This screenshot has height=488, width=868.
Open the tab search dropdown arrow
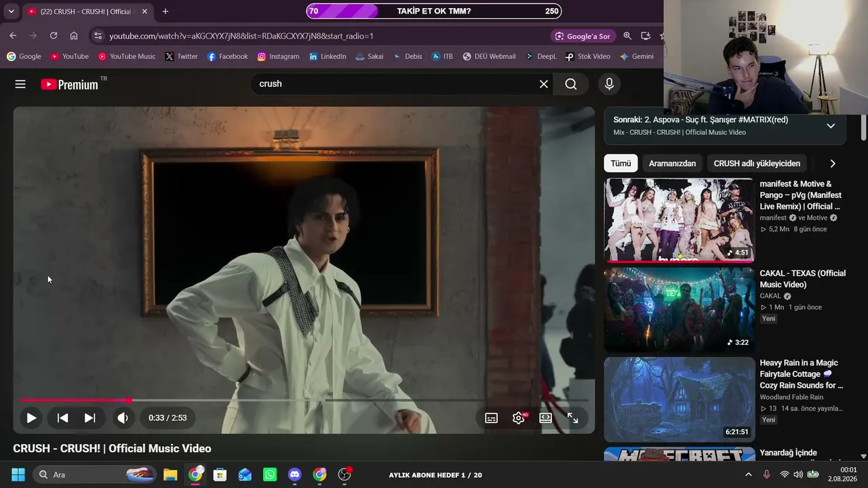(11, 12)
